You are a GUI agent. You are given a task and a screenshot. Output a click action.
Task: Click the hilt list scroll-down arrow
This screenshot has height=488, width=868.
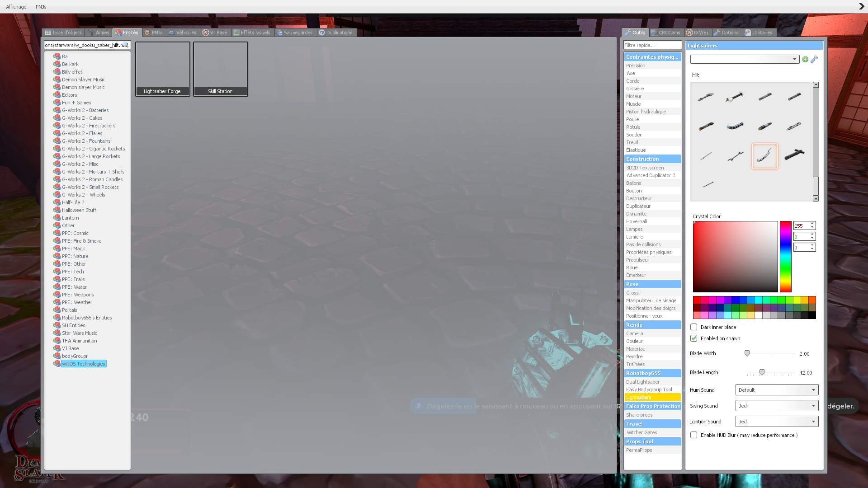816,199
